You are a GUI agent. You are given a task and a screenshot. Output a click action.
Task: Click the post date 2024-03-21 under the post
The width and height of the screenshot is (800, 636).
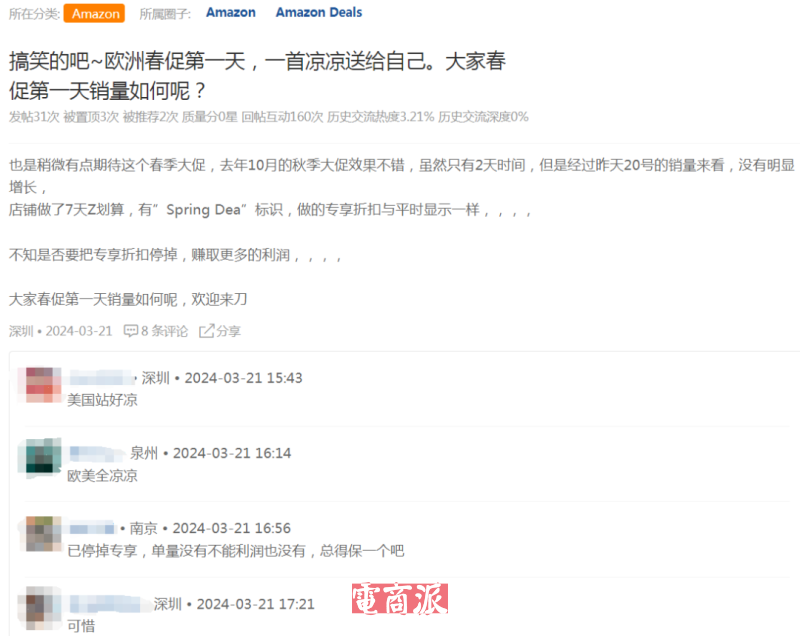coord(78,331)
